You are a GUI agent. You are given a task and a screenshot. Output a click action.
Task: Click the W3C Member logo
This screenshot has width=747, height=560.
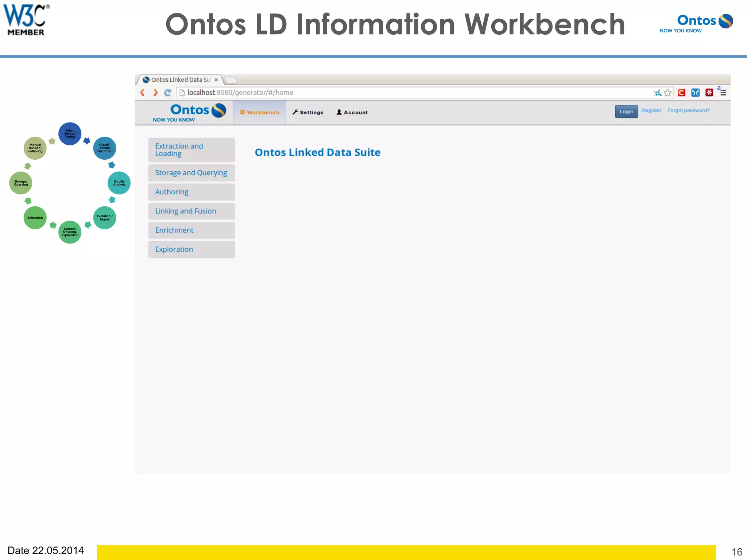pos(26,20)
